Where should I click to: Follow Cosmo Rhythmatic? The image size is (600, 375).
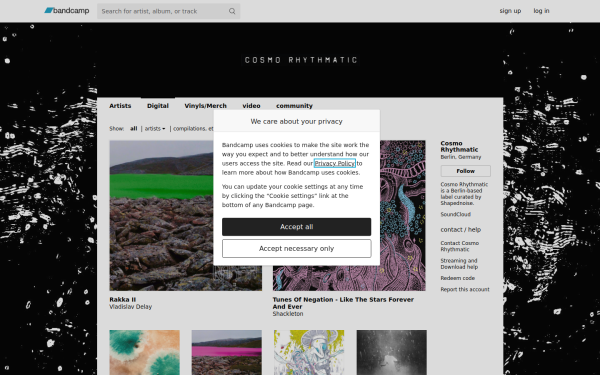pyautogui.click(x=465, y=171)
